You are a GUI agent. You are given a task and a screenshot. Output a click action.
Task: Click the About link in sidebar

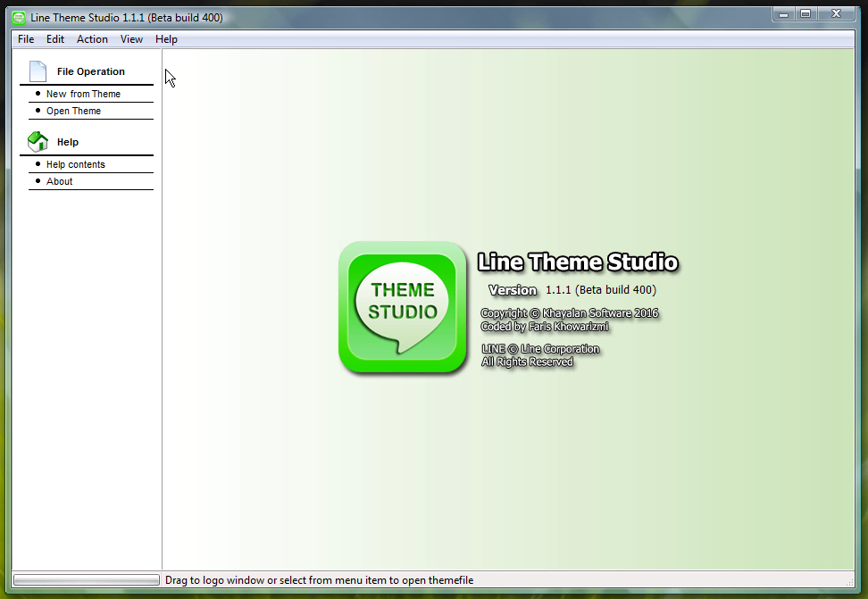[x=59, y=181]
